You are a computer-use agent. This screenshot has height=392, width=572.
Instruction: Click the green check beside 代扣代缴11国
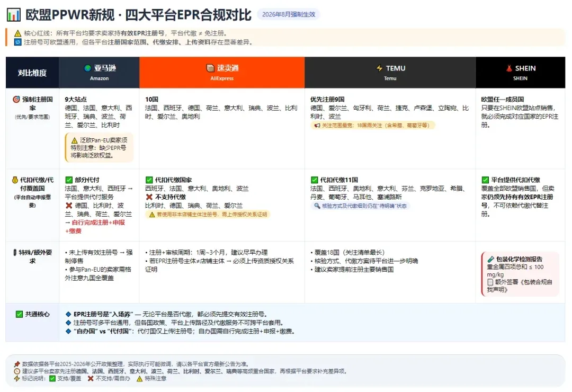click(x=314, y=180)
